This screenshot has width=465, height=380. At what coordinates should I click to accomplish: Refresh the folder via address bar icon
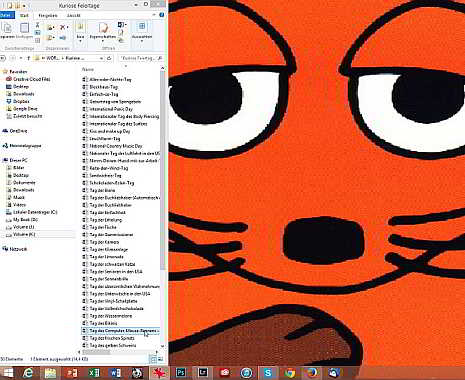coord(109,58)
